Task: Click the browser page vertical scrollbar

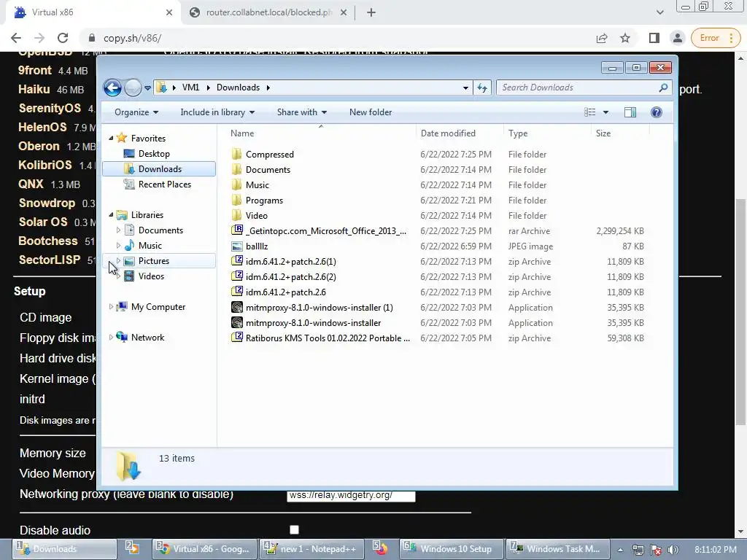Action: tap(740, 312)
